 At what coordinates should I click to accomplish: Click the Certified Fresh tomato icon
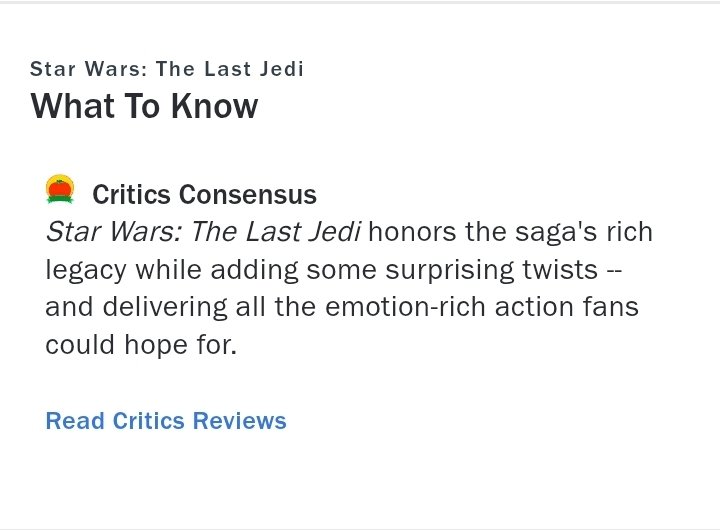[x=60, y=189]
